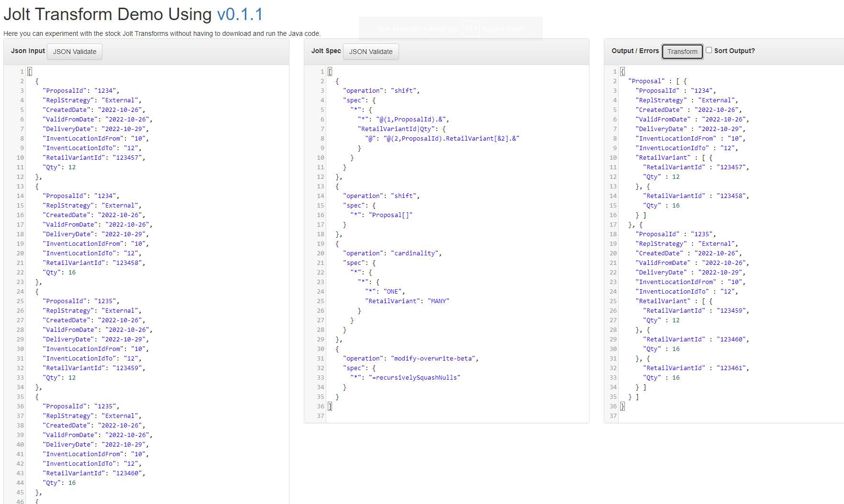
Task: Click the Output / Errors panel heading
Action: point(635,51)
